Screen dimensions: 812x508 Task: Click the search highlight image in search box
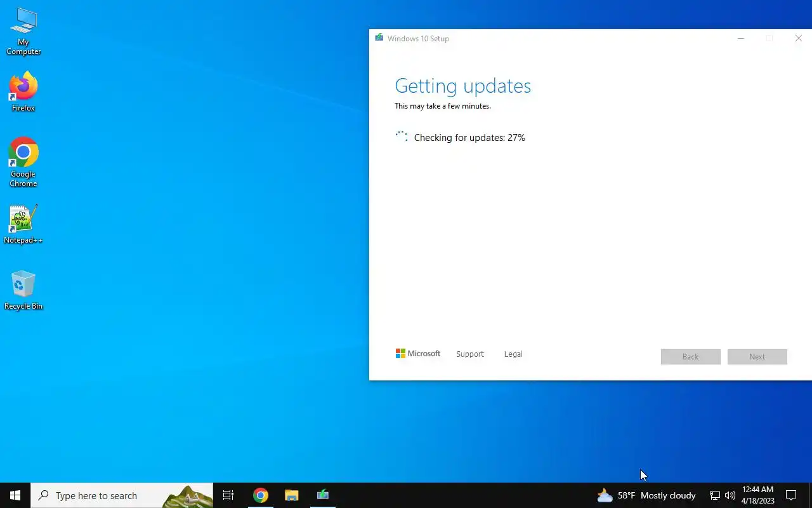(x=188, y=496)
